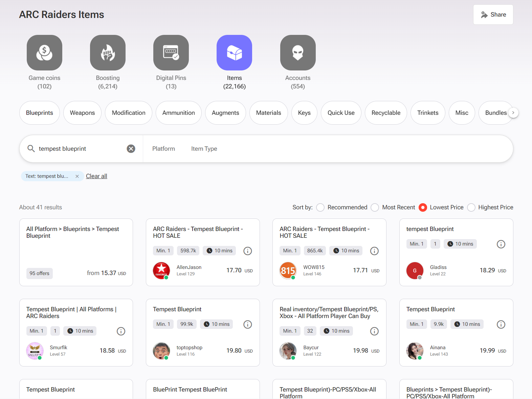Click the 'ARC Raiders Items' page heading

coord(62,15)
